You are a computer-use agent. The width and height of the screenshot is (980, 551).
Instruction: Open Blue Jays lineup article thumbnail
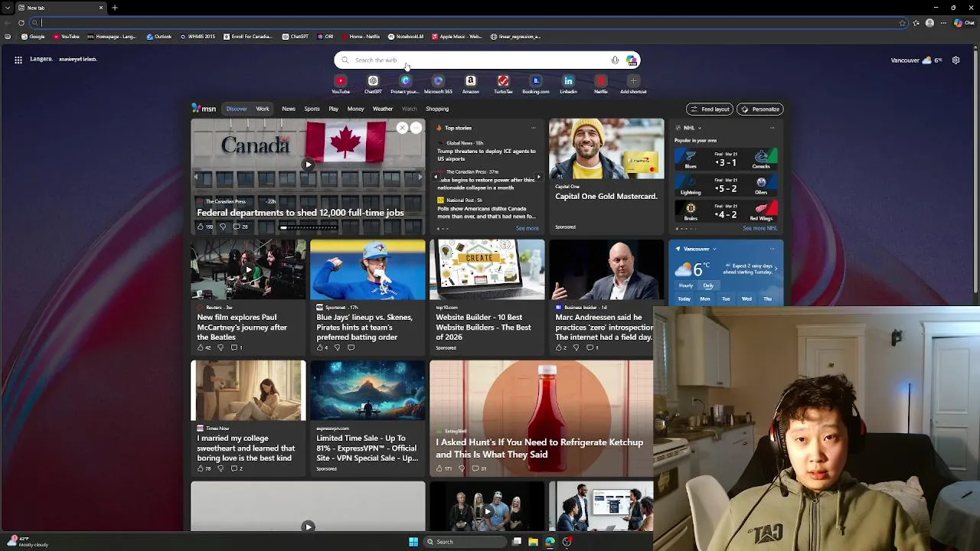click(367, 269)
